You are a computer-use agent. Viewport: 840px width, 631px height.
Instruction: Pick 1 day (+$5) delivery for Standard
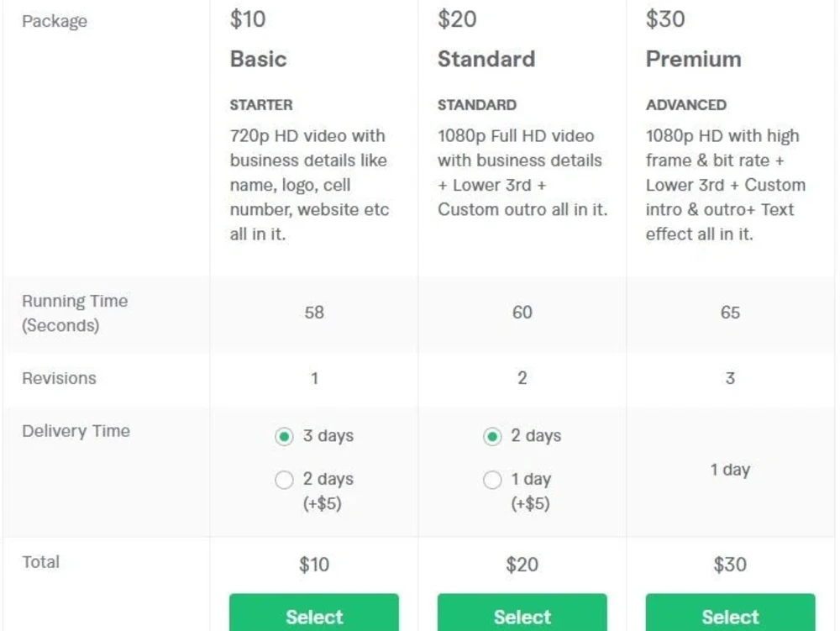pyautogui.click(x=491, y=480)
